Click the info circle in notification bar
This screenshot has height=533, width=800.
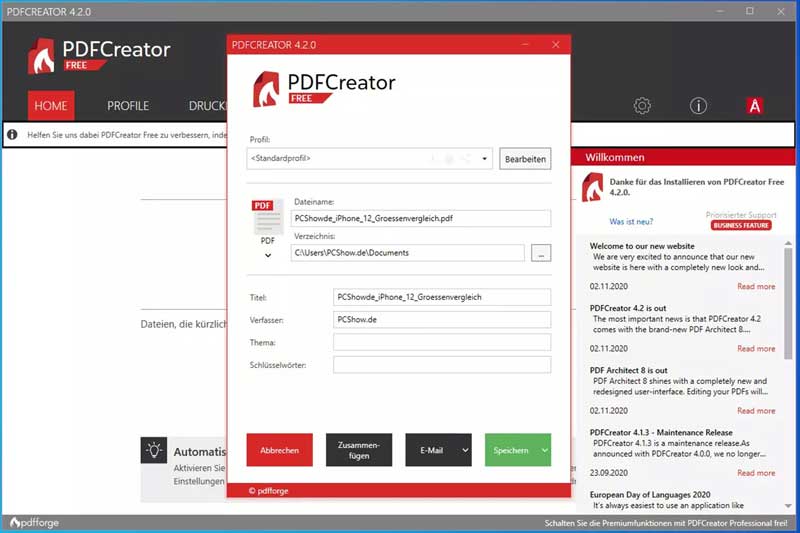point(12,135)
